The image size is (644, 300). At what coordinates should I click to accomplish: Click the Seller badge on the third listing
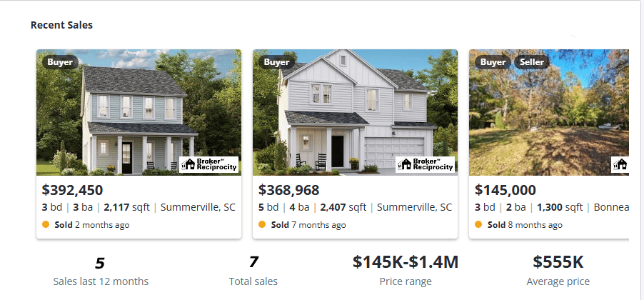point(531,62)
